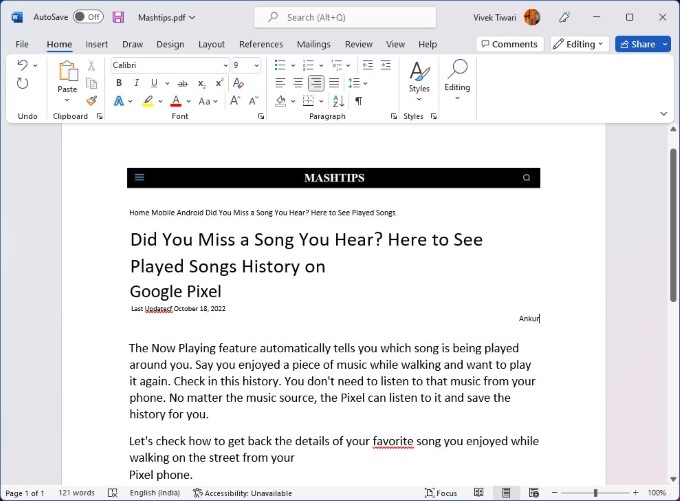The image size is (680, 501).
Task: Apply strikethrough formatting
Action: tap(183, 83)
